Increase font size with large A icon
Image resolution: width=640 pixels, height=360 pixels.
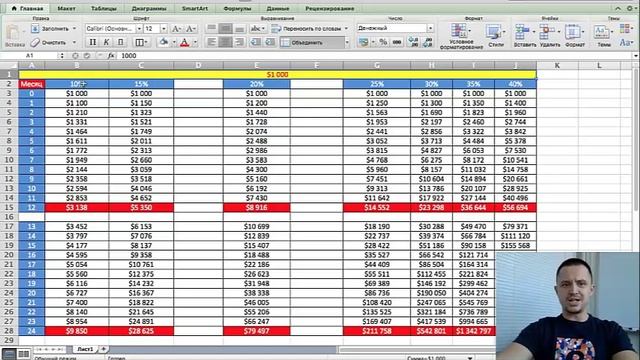click(176, 29)
